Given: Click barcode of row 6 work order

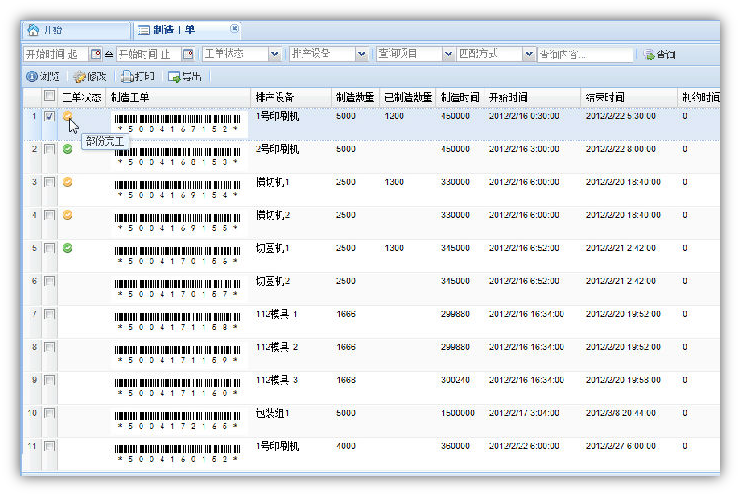Looking at the screenshot, I should click(x=177, y=289).
